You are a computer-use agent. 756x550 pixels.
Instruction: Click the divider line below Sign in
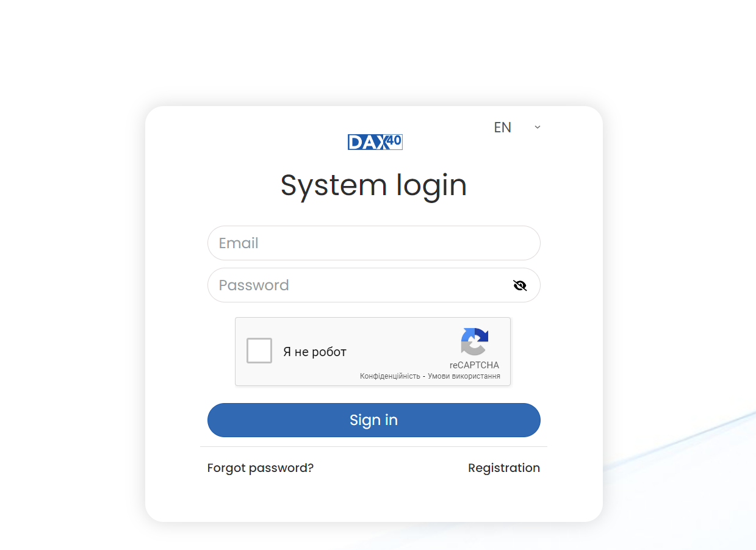[x=373, y=446]
